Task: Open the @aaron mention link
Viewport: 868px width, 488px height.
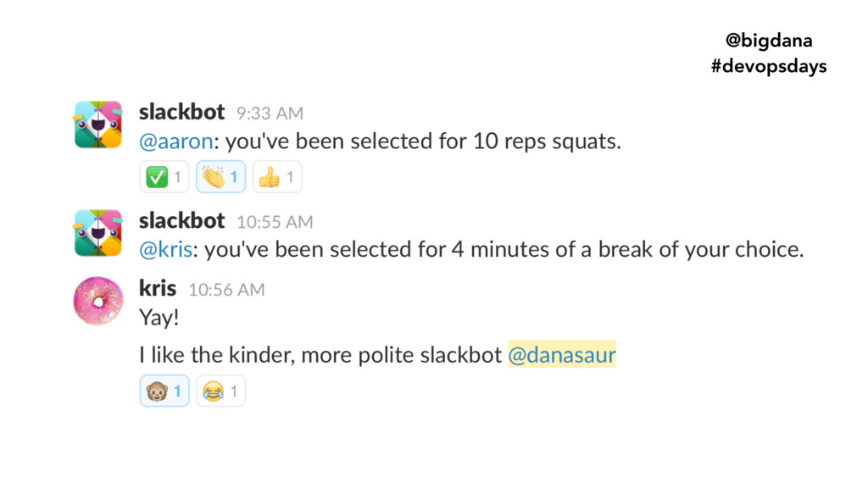Action: click(x=176, y=141)
